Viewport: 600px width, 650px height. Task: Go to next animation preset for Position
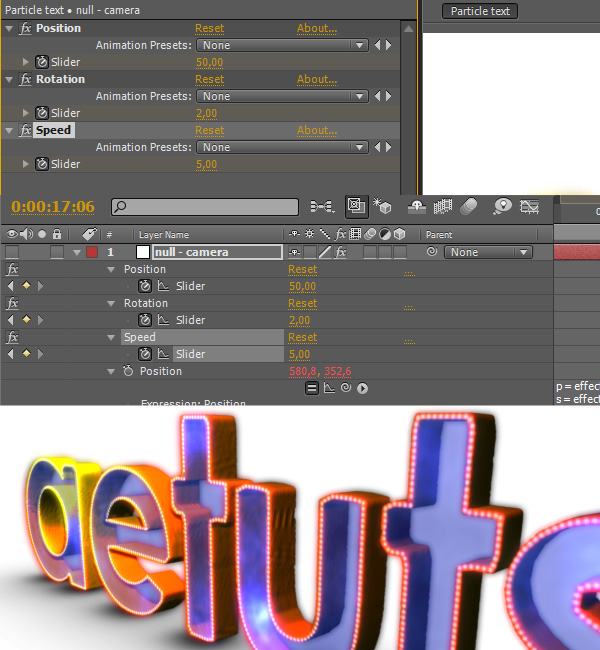pos(389,45)
